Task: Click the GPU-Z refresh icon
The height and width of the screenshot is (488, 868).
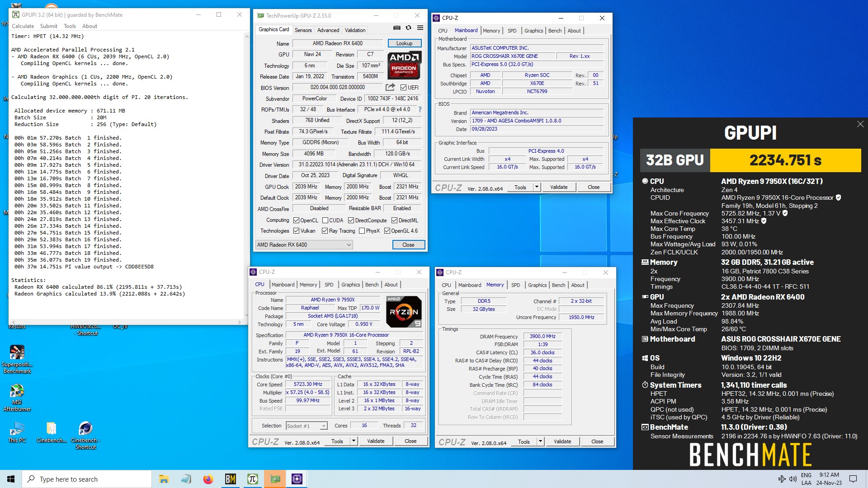Action: [408, 28]
